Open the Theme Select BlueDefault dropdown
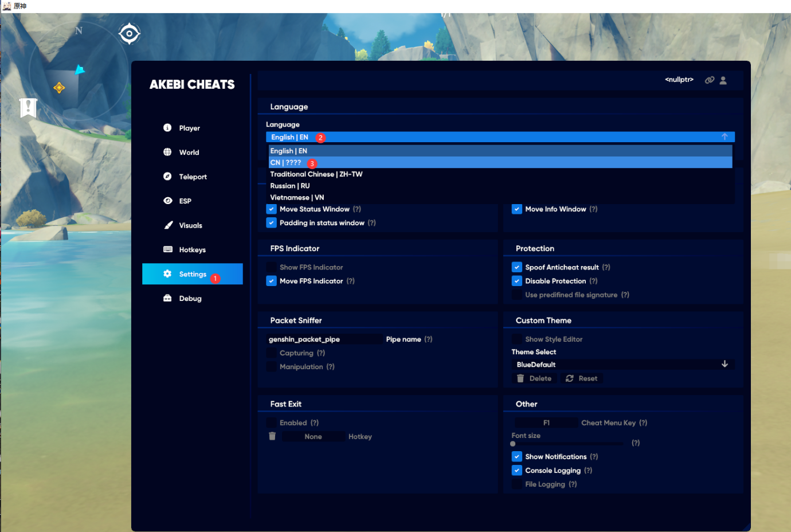The width and height of the screenshot is (791, 532). tap(623, 365)
